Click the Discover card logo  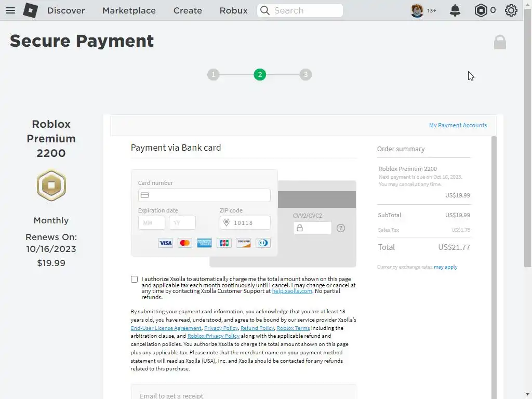tap(244, 243)
